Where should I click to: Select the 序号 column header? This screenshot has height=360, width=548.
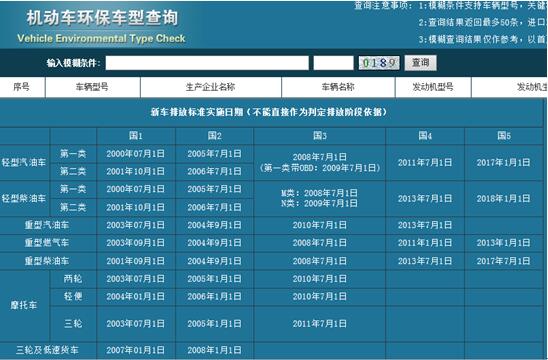click(x=22, y=87)
